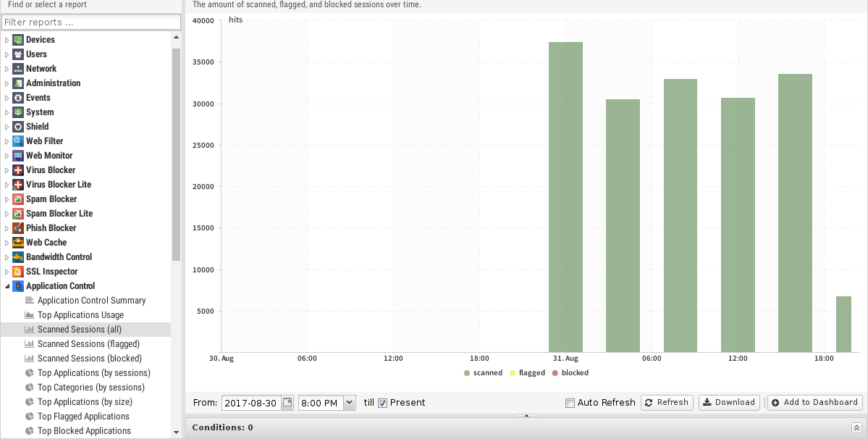Click the panel collapse handle below date bar
The height and width of the screenshot is (439, 868).
(526, 415)
